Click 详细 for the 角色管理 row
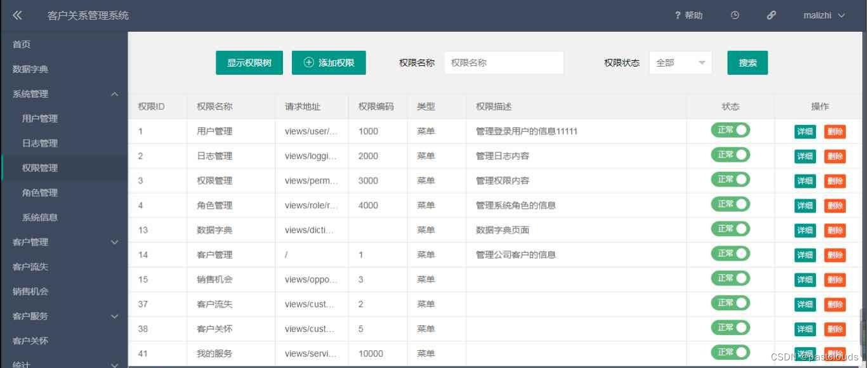This screenshot has width=868, height=368. [805, 206]
